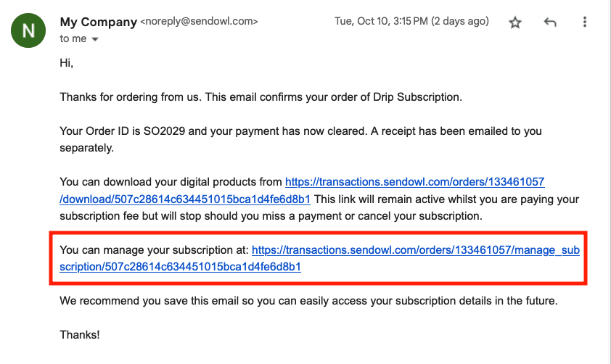Click the closing "Thanks!" line
Screen dimensions: 611x364
80,335
